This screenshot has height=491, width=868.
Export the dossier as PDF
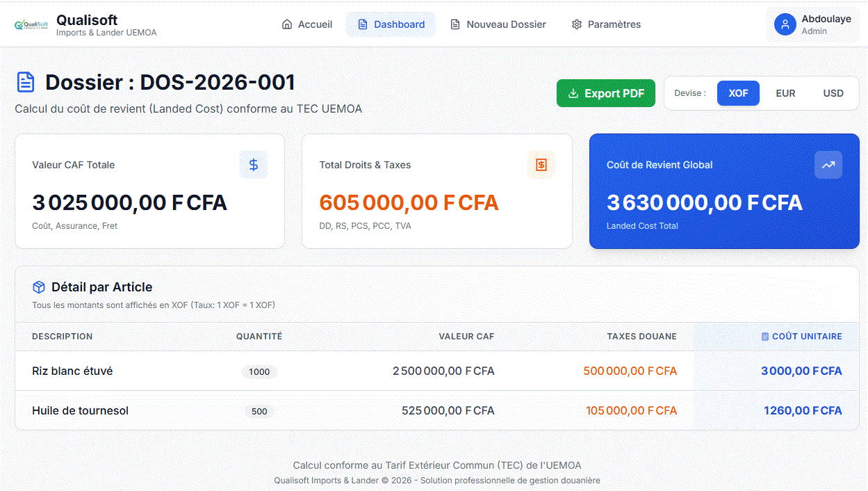tap(606, 93)
